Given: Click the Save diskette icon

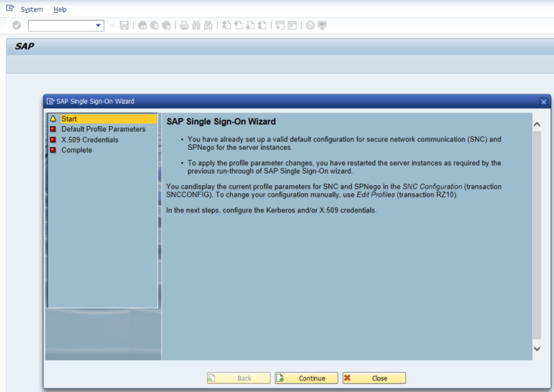Looking at the screenshot, I should 124,25.
